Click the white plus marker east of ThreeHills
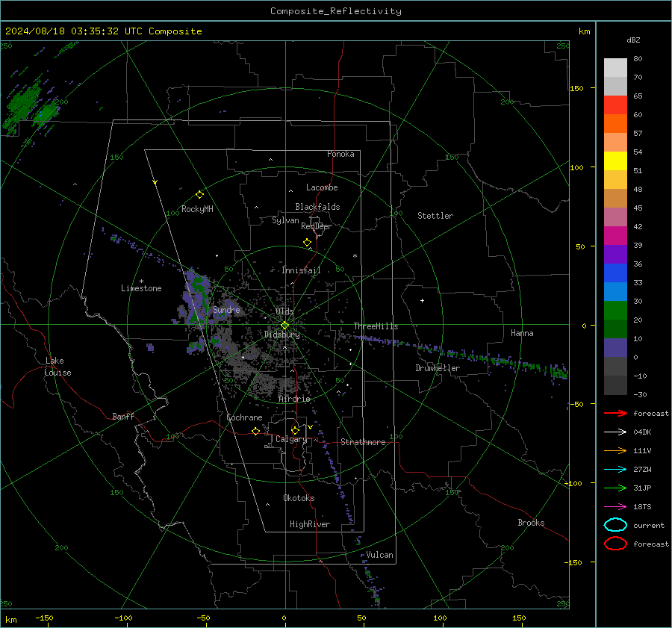The image size is (672, 628). click(x=422, y=300)
